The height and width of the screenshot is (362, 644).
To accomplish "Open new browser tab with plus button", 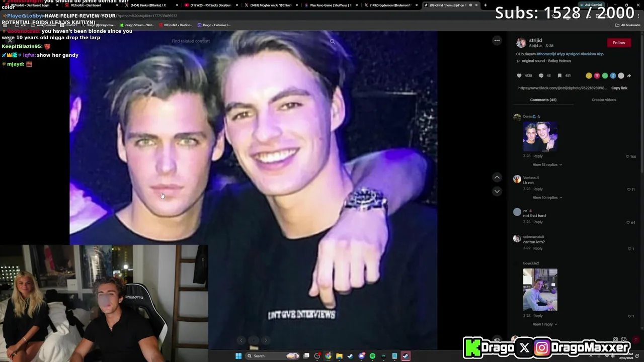I will (485, 5).
